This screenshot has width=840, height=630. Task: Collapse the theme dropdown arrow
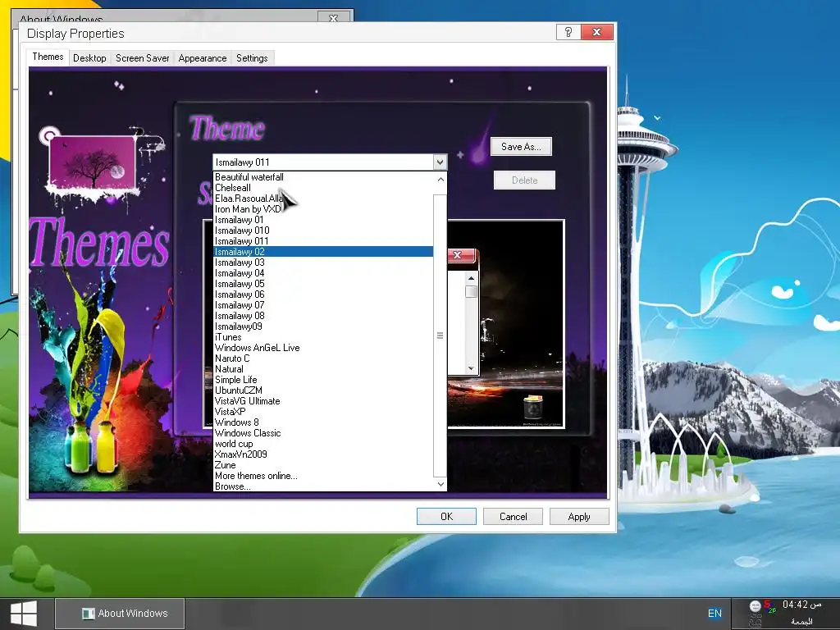tap(440, 162)
